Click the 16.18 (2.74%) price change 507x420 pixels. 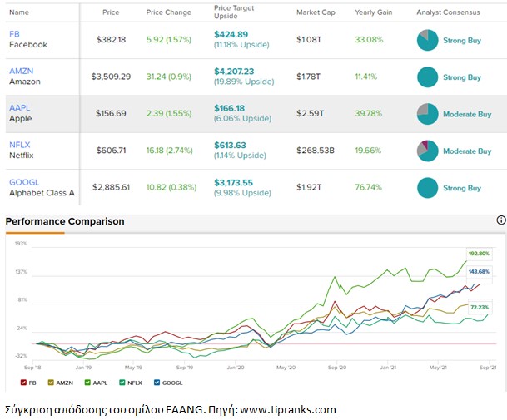coord(170,151)
